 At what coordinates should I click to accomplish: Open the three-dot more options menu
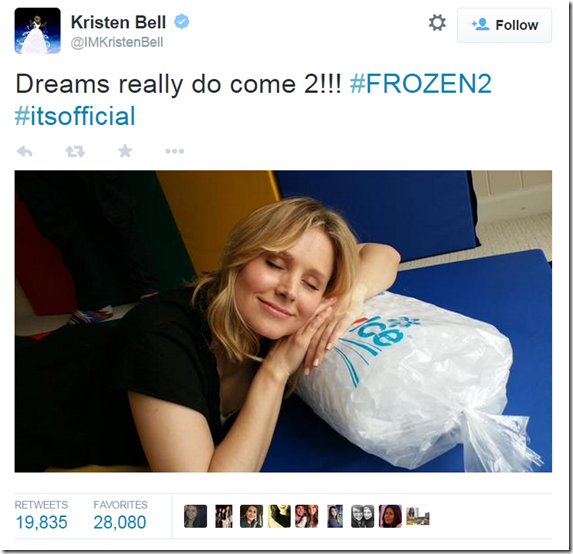tap(174, 151)
